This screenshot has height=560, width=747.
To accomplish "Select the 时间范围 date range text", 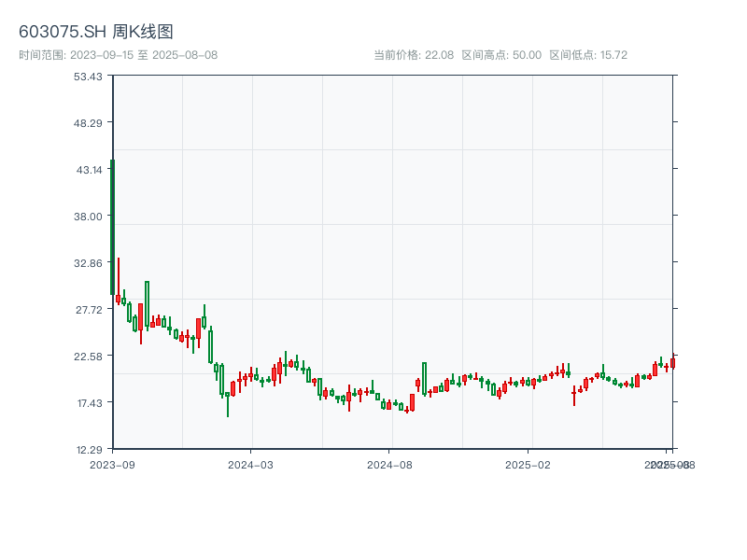I will click(119, 55).
